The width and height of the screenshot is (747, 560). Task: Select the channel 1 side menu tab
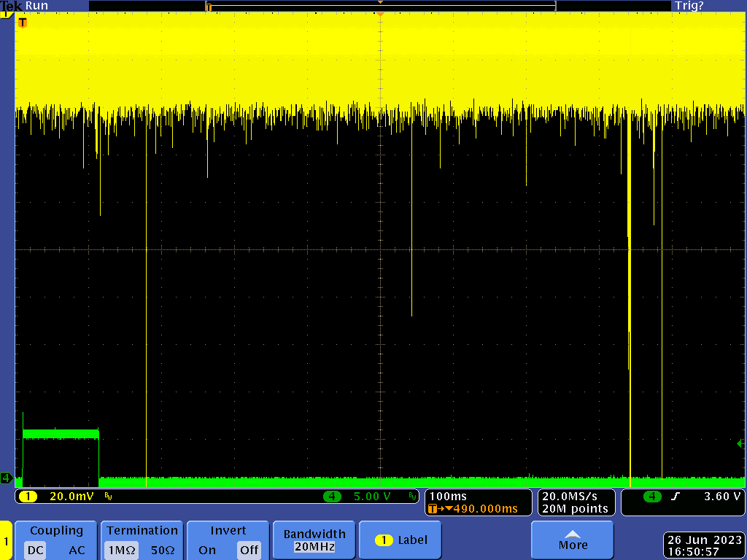point(6,540)
